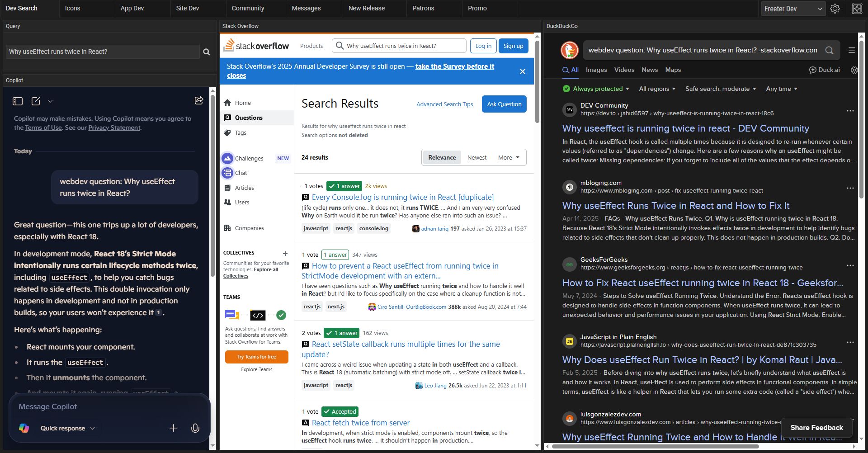The width and height of the screenshot is (868, 453).
Task: Open the Challenges section icon
Action: coord(227,158)
